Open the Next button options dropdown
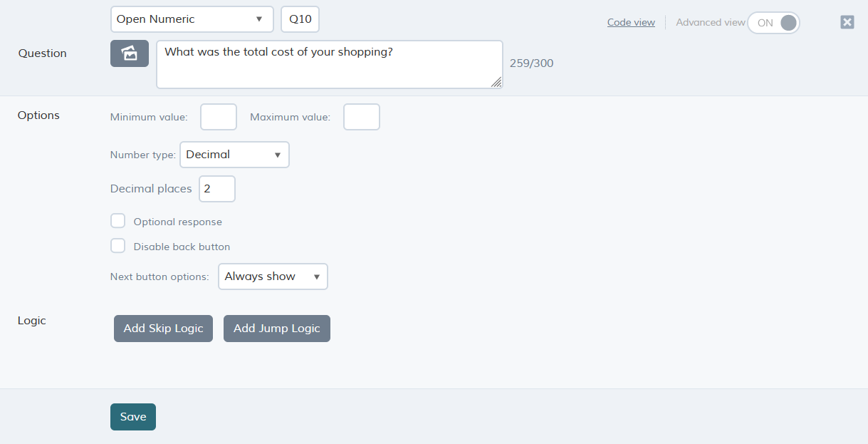 click(273, 277)
